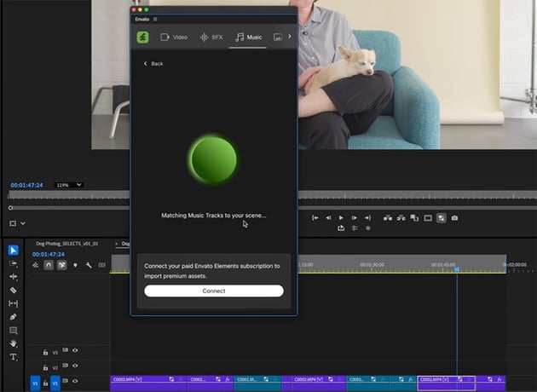Export a frame with the camera icon
This screenshot has width=537, height=392.
(454, 218)
